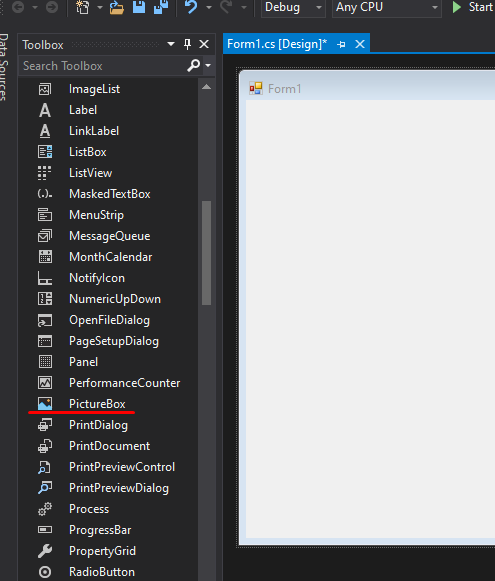
Task: Select the ProgressBar text label
Action: [x=100, y=530]
